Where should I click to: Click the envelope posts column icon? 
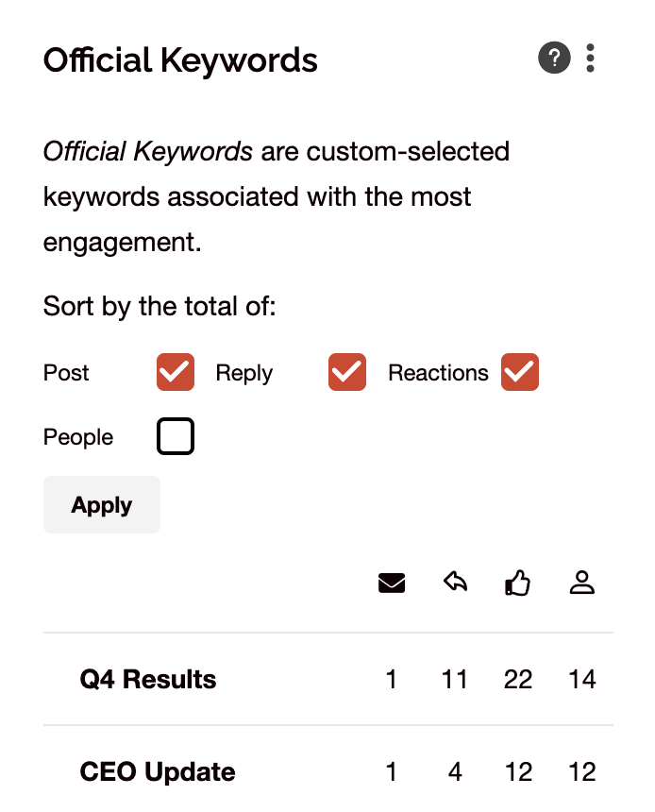pyautogui.click(x=391, y=583)
